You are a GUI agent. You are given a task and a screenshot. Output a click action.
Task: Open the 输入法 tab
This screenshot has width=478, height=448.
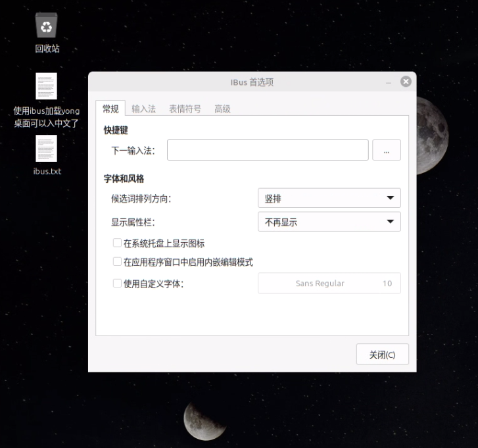pos(143,109)
